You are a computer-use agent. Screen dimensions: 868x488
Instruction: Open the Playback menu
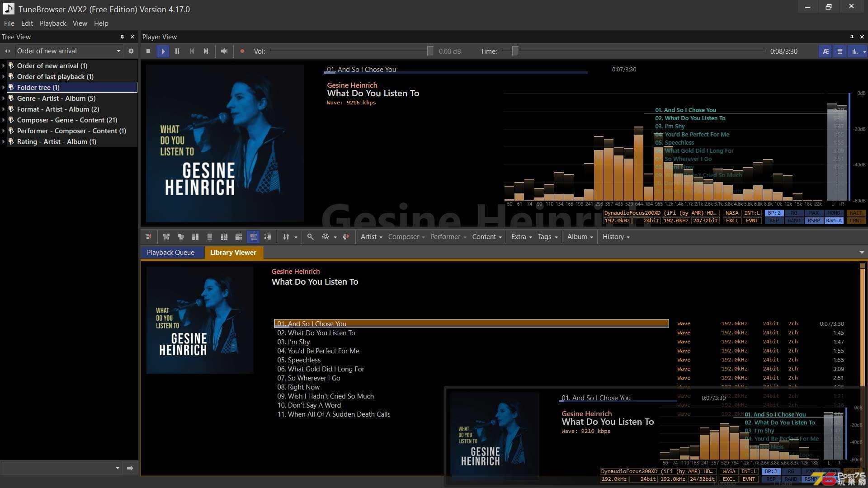tap(53, 23)
